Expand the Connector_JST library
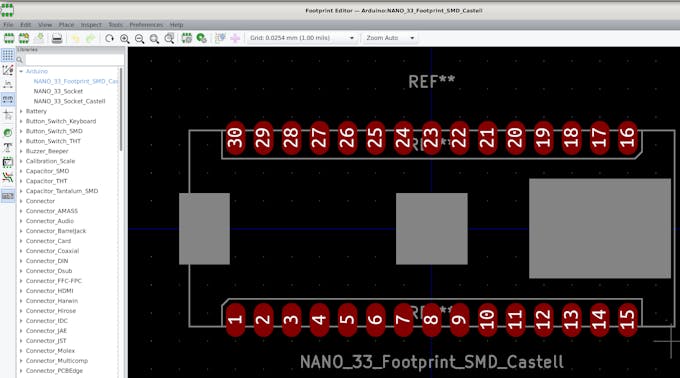Image resolution: width=680 pixels, height=378 pixels. click(21, 341)
